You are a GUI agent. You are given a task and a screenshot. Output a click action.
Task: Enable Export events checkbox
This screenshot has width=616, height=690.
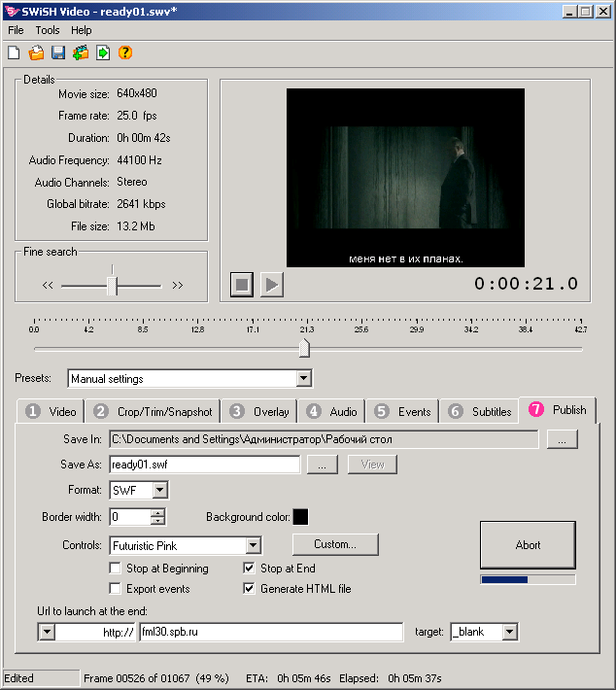click(116, 588)
